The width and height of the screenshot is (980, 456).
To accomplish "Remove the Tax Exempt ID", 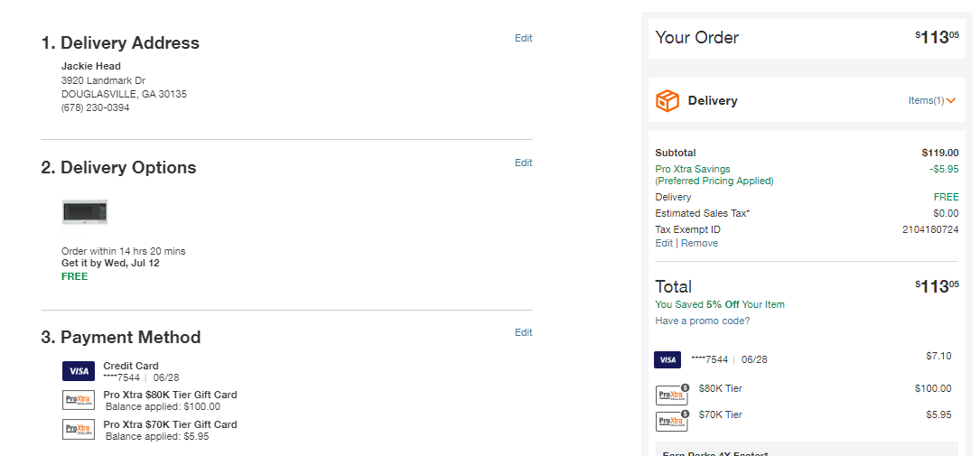I will tap(699, 243).
